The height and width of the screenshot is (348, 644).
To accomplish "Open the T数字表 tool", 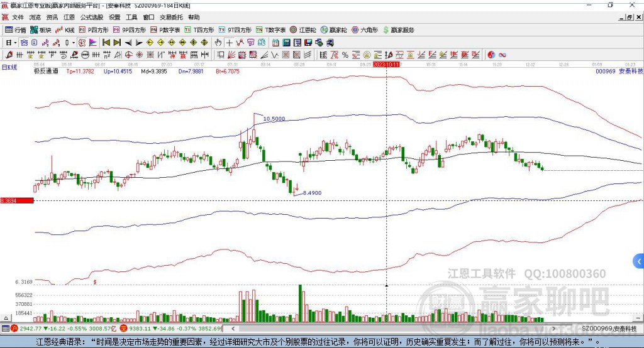I will pyautogui.click(x=270, y=30).
